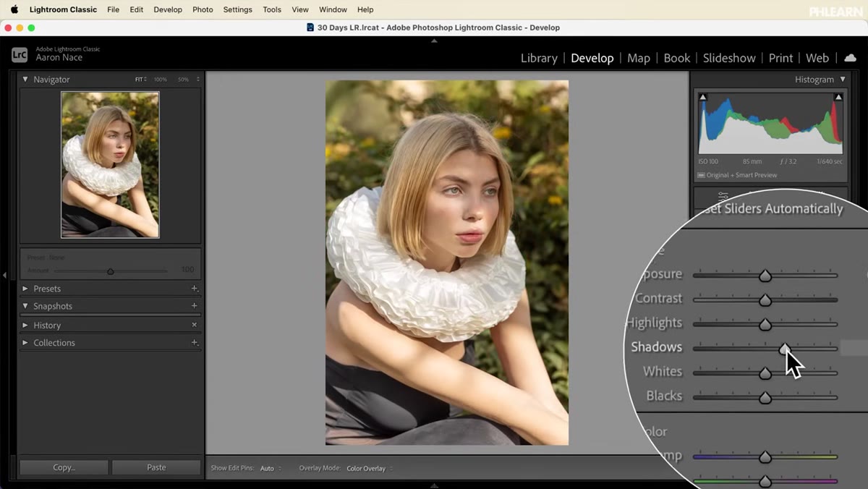Add a new preset with the plus icon
This screenshot has width=868, height=489.
coord(194,289)
